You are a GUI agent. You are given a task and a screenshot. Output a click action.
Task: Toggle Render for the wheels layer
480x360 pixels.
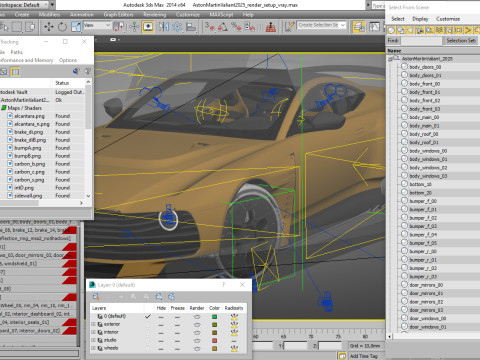tap(197, 348)
